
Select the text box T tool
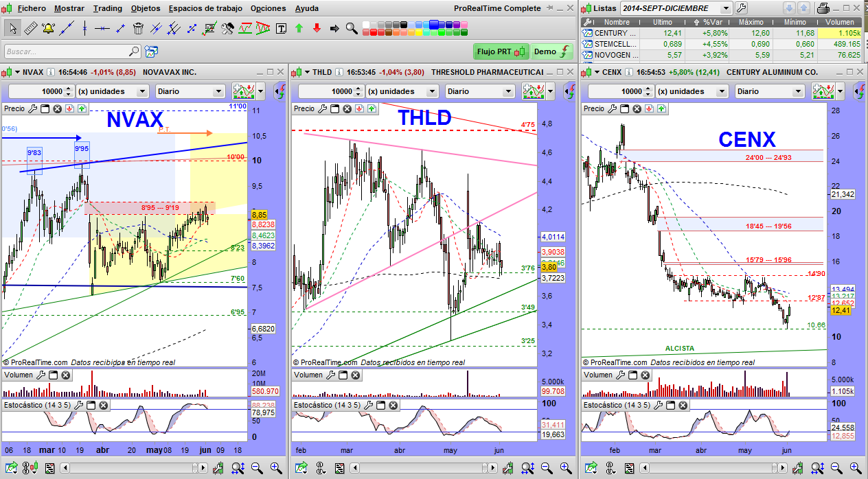coord(281,29)
